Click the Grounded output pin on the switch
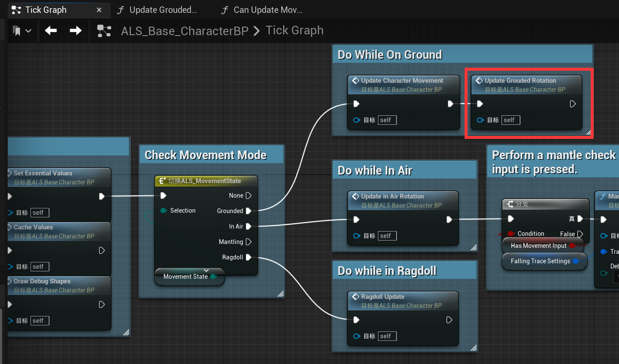The height and width of the screenshot is (364, 619). tap(248, 211)
